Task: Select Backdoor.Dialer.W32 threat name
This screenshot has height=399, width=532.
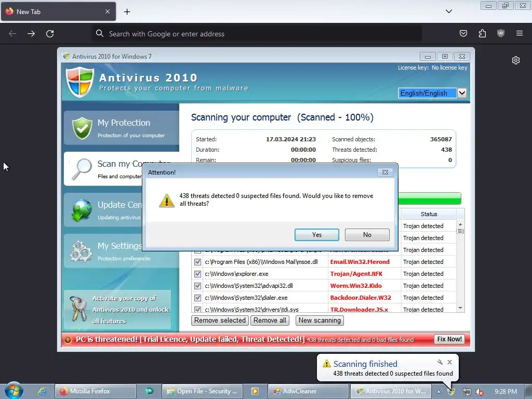Action: (x=361, y=298)
